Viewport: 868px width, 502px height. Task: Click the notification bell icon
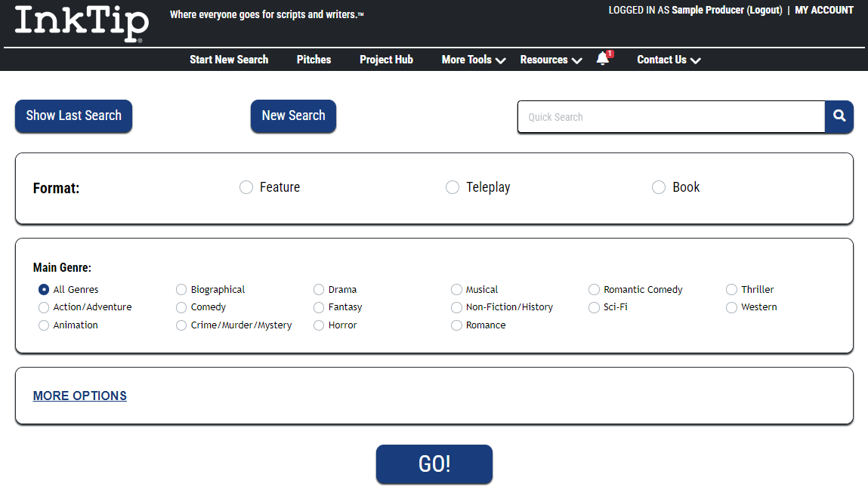pos(602,60)
